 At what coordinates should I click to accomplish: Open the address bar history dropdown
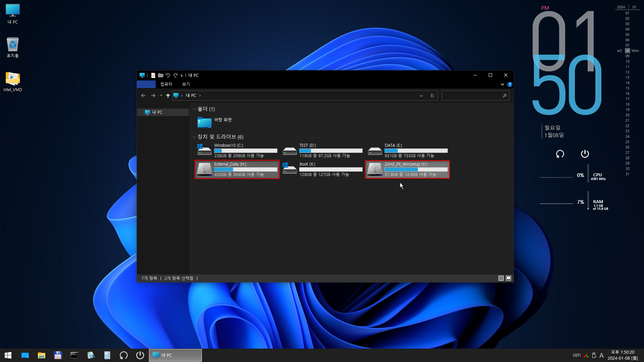(x=421, y=96)
